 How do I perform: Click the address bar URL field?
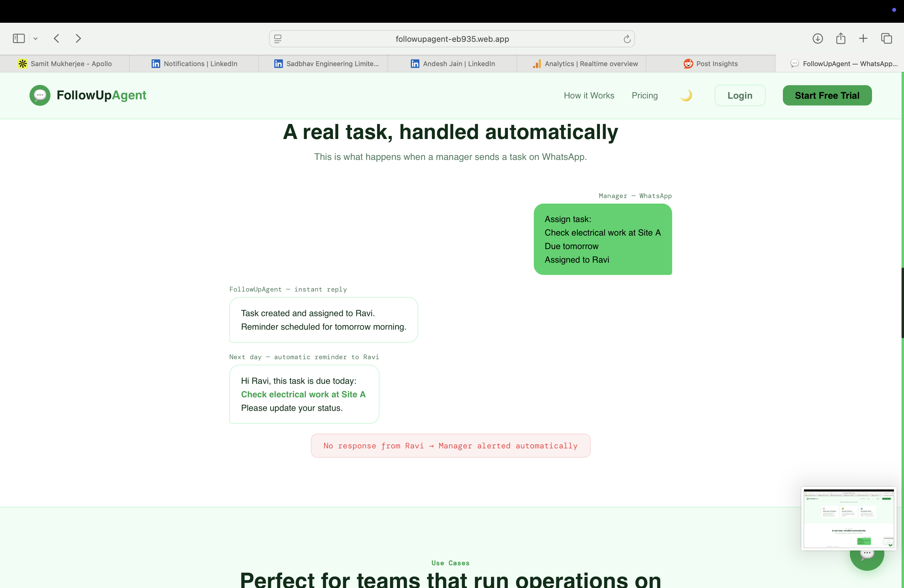452,39
